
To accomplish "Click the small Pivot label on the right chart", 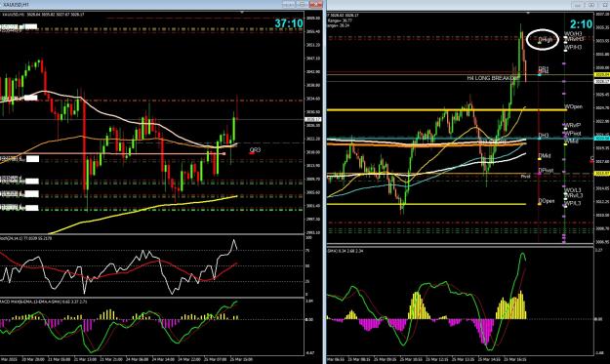I will 526,177.
